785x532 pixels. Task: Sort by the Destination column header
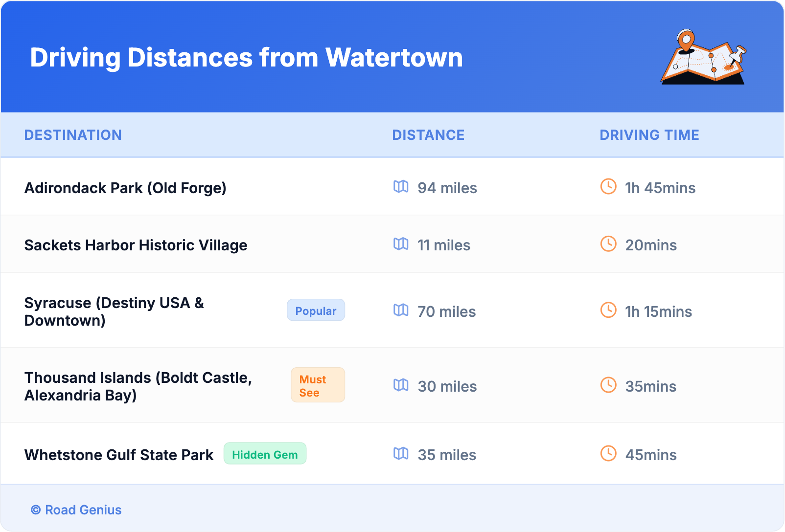(73, 135)
